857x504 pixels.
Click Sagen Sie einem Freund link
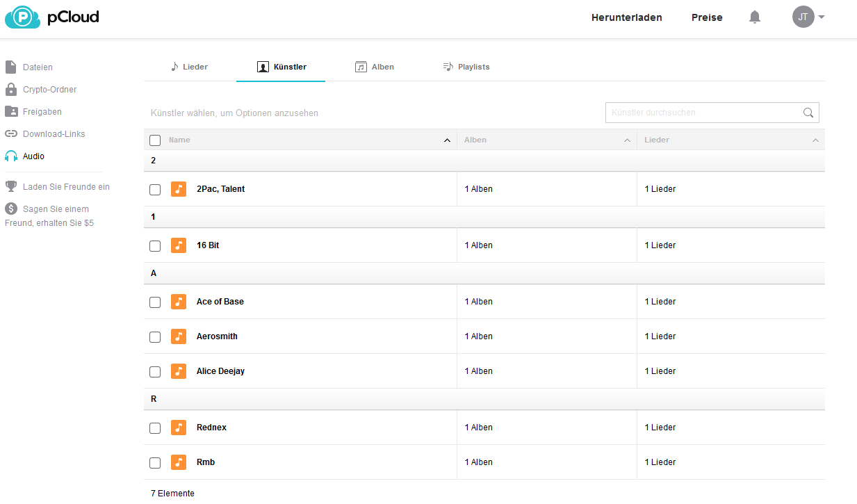tap(49, 216)
